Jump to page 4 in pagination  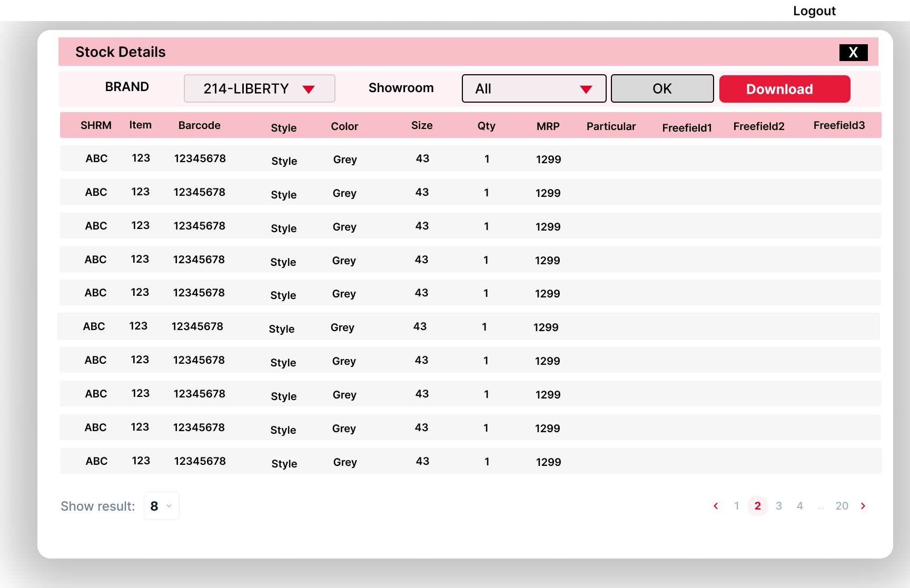(800, 506)
